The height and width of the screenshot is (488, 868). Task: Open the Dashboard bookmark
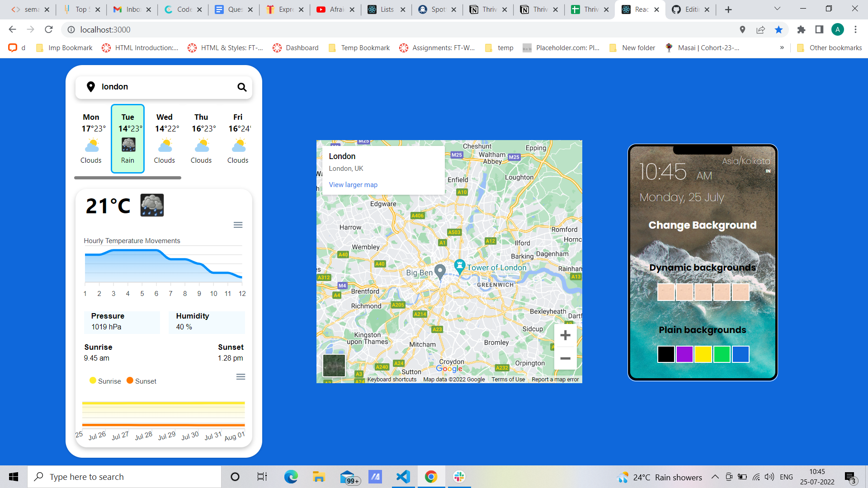click(x=296, y=48)
